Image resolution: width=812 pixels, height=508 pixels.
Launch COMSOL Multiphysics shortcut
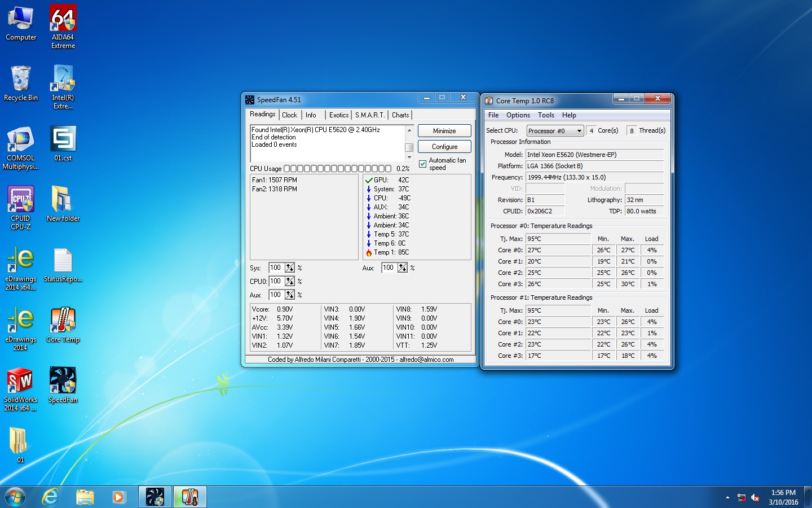click(21, 148)
